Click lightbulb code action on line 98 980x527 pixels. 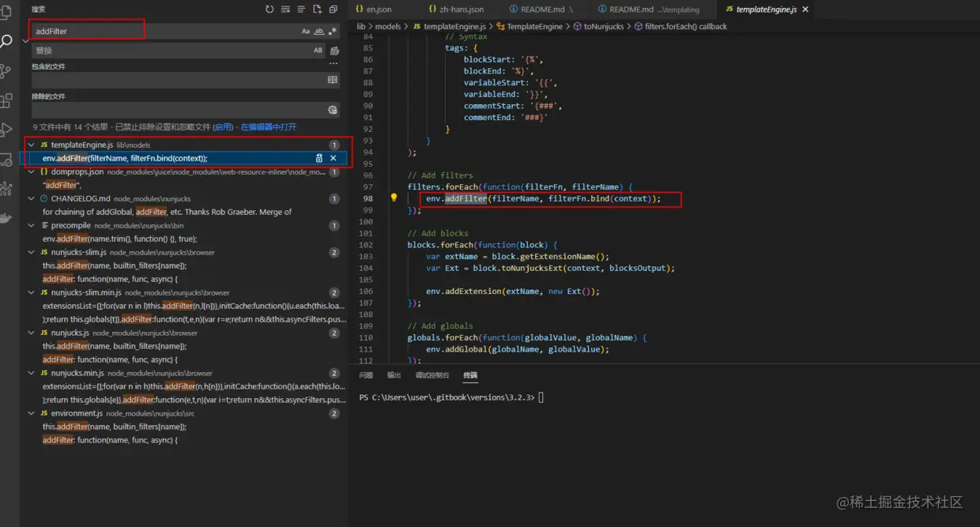tap(394, 198)
